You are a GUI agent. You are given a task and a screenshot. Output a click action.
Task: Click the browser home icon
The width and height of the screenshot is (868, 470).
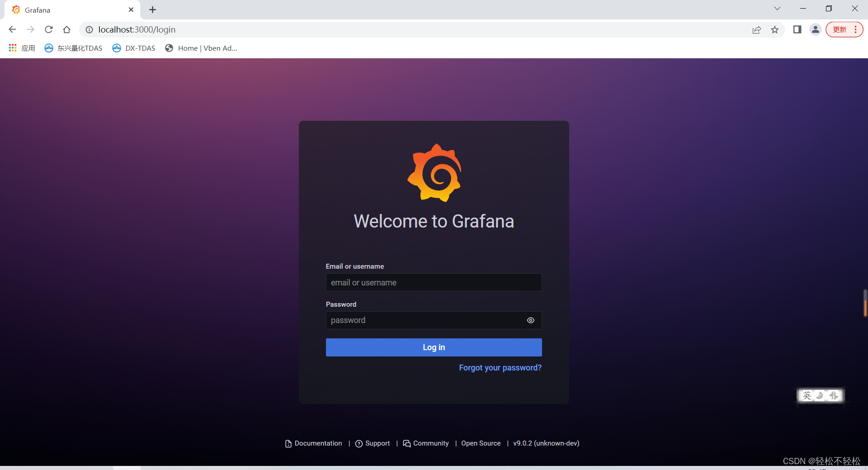[x=66, y=29]
